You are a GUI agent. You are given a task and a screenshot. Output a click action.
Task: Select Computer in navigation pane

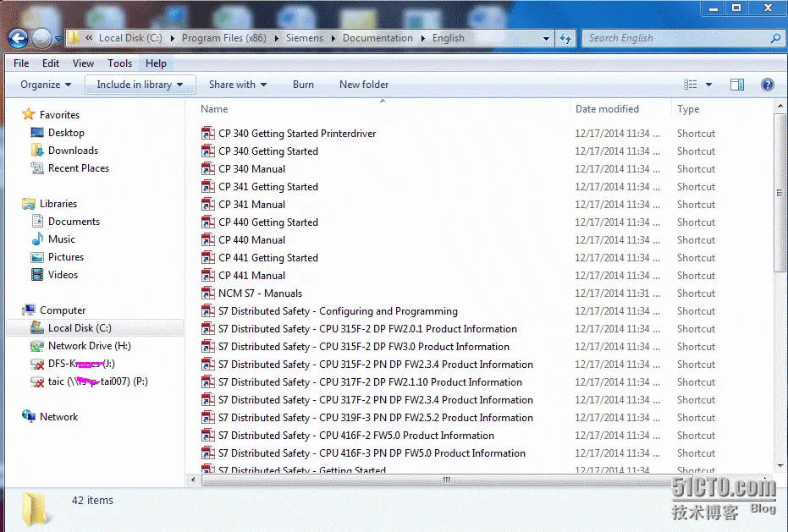coord(63,310)
